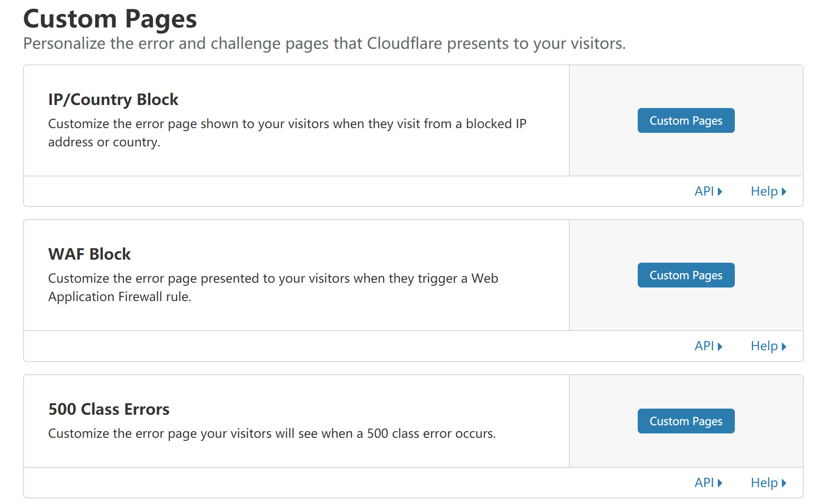Image resolution: width=825 pixels, height=504 pixels.
Task: Select the WAF Block heading
Action: point(89,254)
